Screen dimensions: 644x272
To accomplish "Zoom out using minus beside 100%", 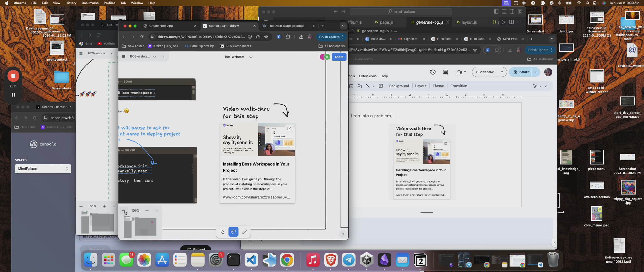I will click(x=124, y=211).
